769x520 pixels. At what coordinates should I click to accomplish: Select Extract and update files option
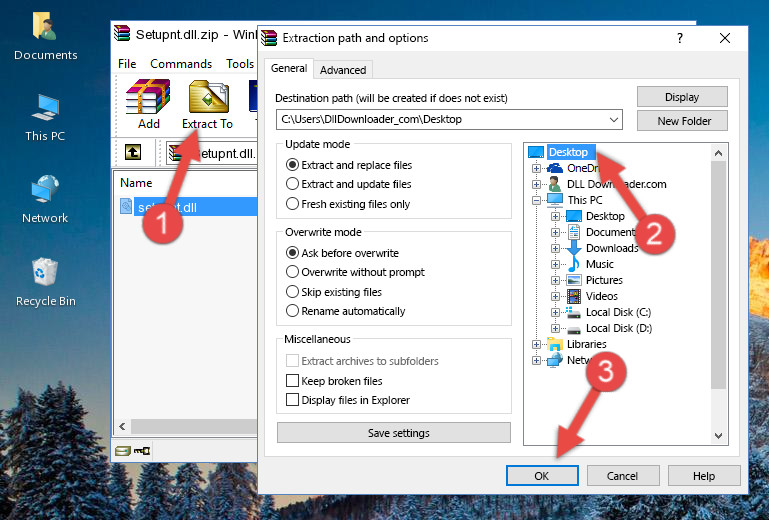[x=292, y=184]
